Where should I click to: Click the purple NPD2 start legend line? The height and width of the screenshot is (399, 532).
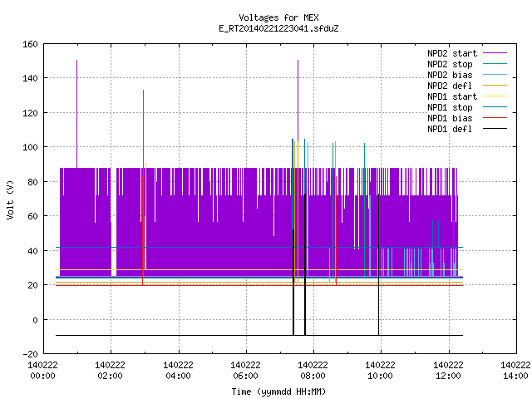tap(495, 53)
